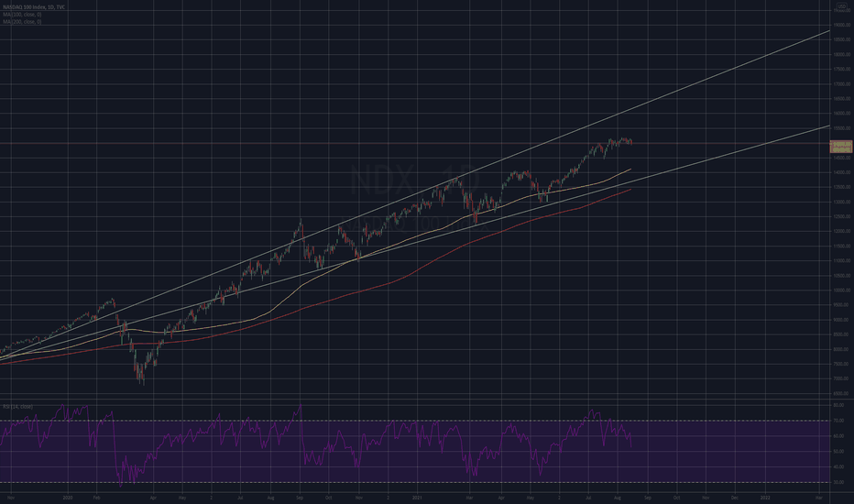Click the Feb label on time axis
Image resolution: width=854 pixels, height=504 pixels.
click(x=96, y=498)
